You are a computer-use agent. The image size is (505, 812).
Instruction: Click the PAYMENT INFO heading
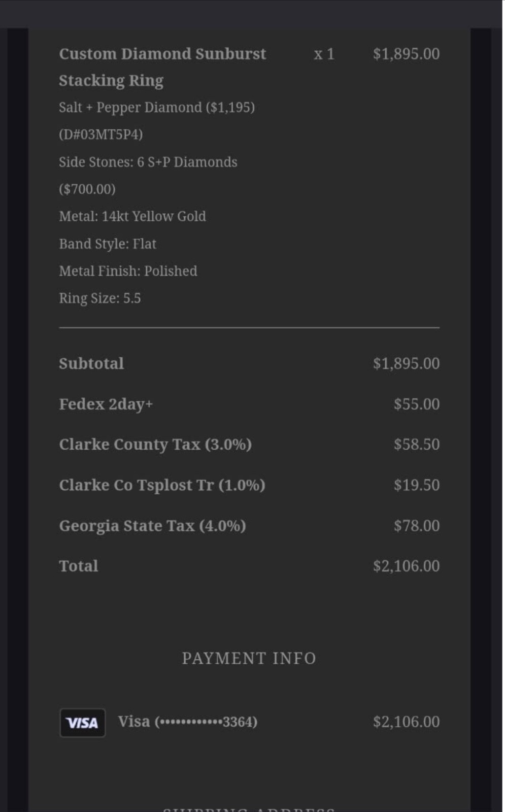tap(249, 658)
